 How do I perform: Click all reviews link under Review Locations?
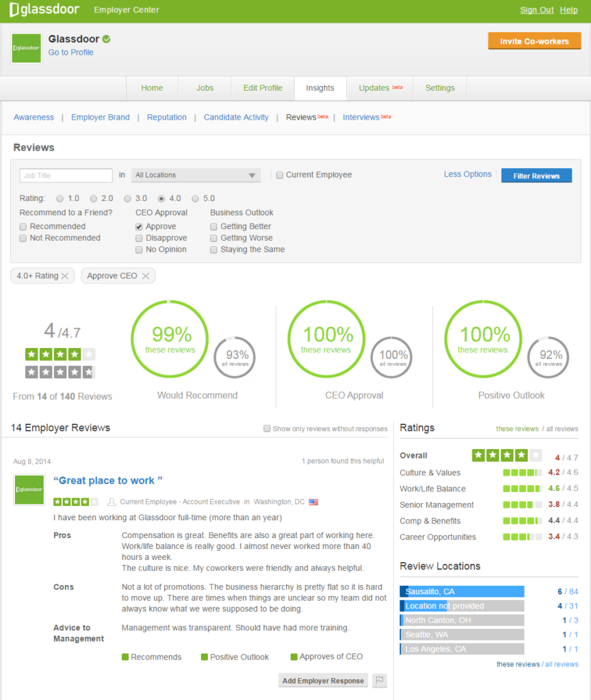click(x=562, y=664)
